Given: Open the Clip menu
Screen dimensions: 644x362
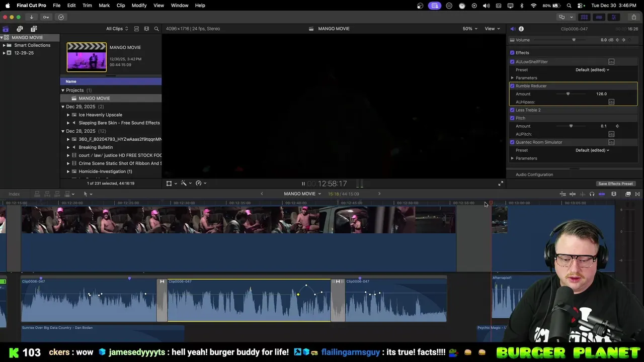Looking at the screenshot, I should tap(121, 6).
